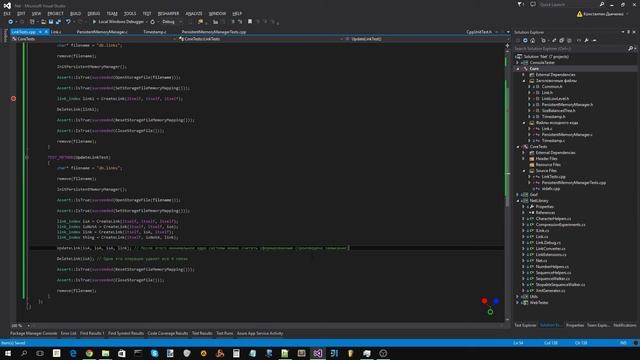Click the bookmark toolbar icon
The height and width of the screenshot is (360, 640).
click(x=250, y=22)
